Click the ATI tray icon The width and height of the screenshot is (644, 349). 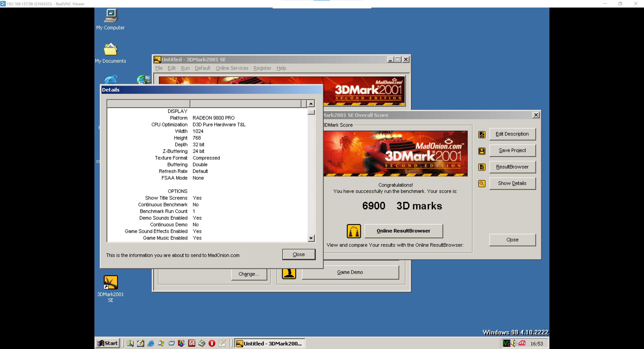click(x=522, y=343)
